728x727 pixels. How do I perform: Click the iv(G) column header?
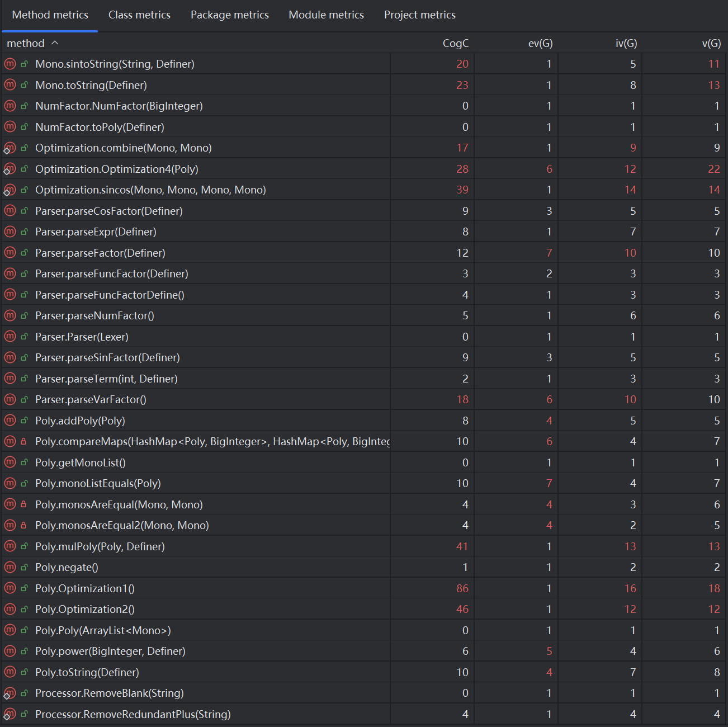coord(626,43)
